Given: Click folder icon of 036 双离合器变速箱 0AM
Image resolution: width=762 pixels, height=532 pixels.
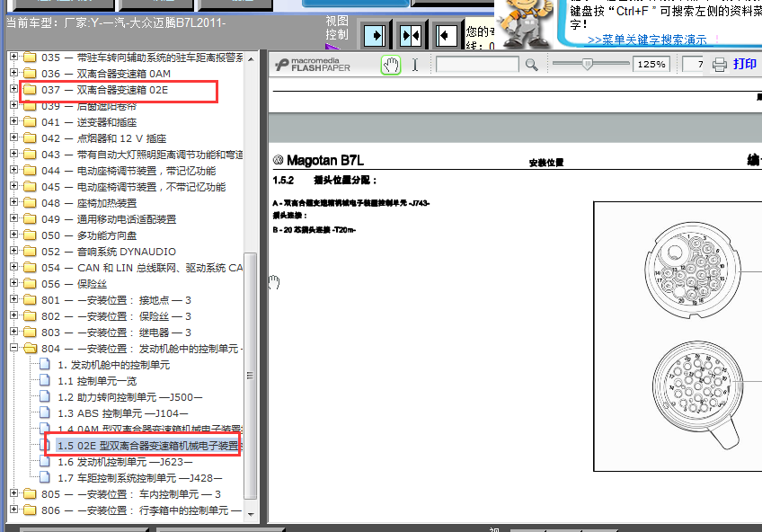Looking at the screenshot, I should click(x=31, y=74).
